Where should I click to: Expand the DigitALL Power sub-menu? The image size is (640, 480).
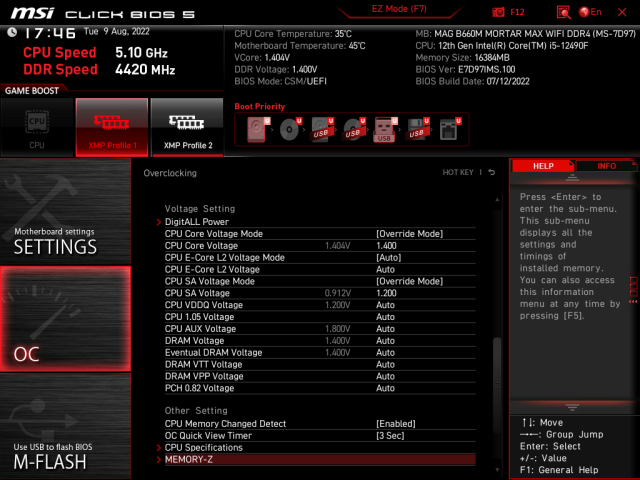[x=196, y=221]
